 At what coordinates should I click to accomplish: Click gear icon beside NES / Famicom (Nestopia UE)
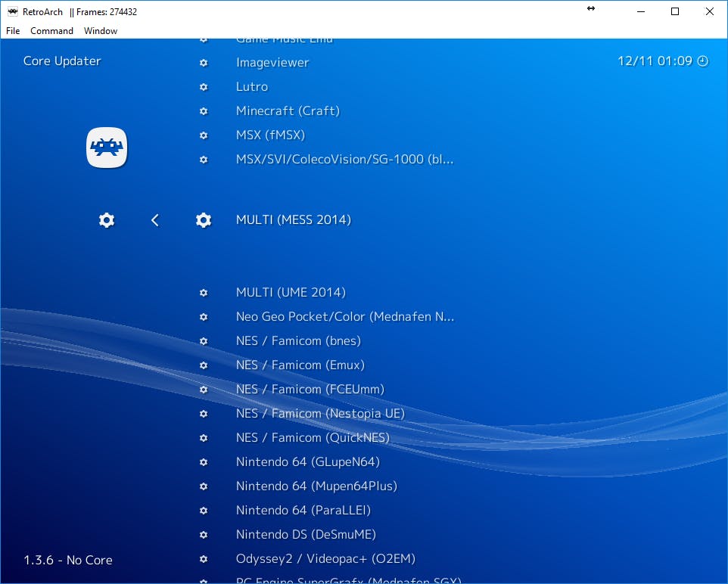pos(204,413)
